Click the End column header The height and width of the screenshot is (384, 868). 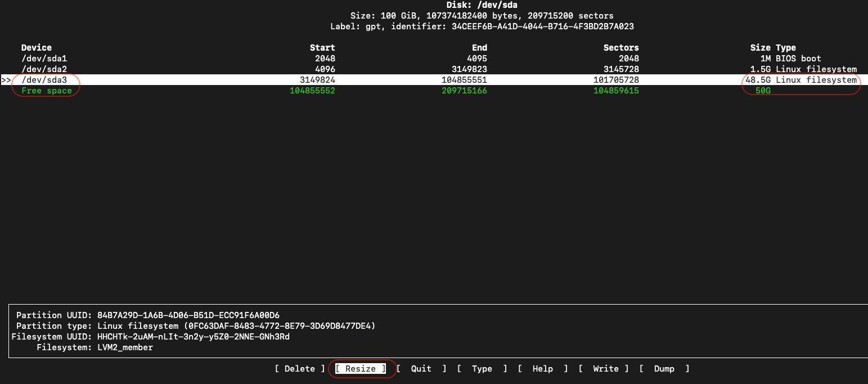pyautogui.click(x=479, y=48)
